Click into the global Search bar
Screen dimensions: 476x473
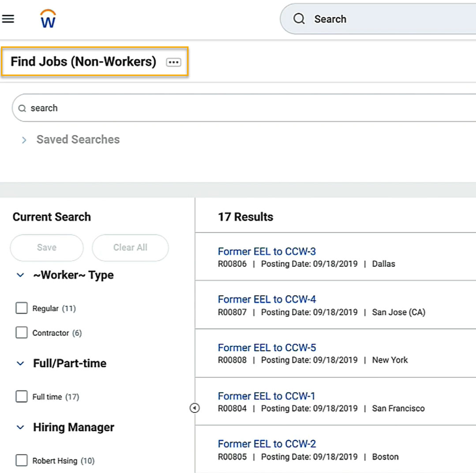[x=378, y=19]
